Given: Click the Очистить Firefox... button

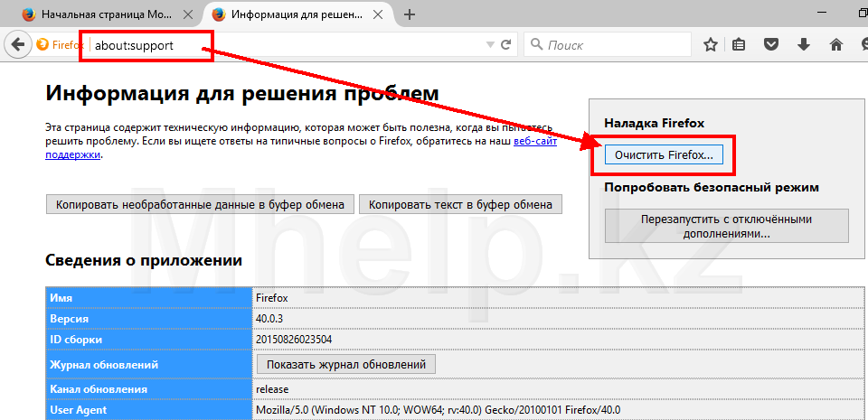Looking at the screenshot, I should (x=664, y=154).
